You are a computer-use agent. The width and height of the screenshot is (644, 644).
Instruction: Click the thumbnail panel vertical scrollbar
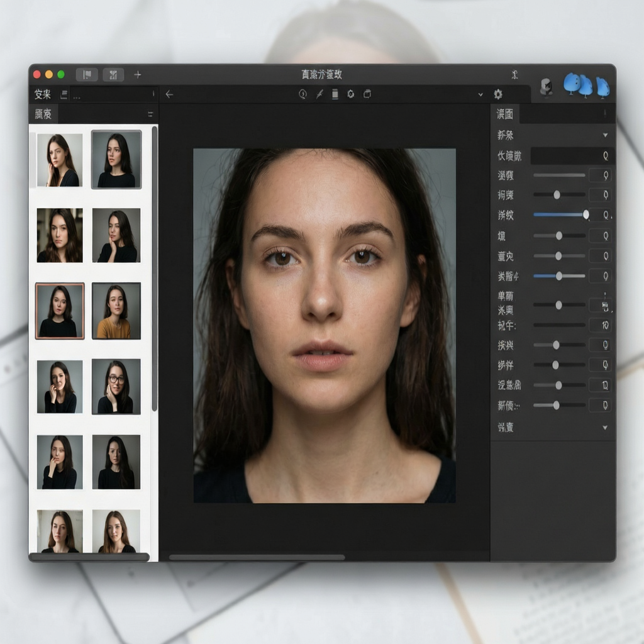point(155,269)
